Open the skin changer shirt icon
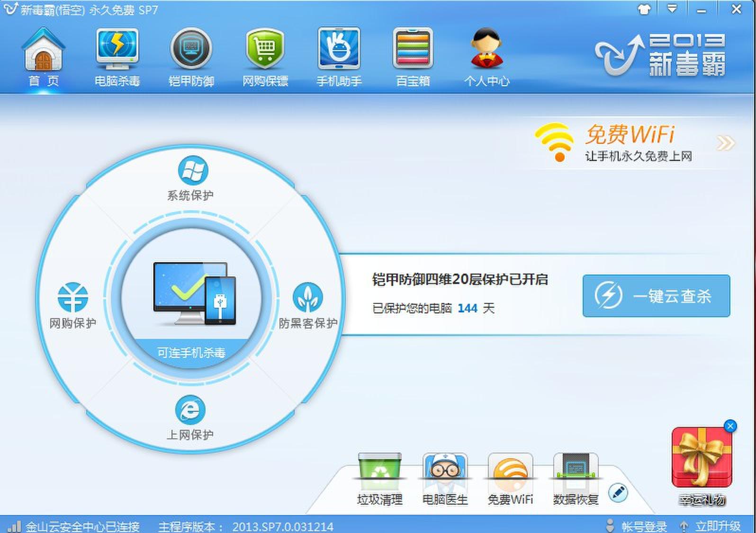This screenshot has height=533, width=756. 644,9
